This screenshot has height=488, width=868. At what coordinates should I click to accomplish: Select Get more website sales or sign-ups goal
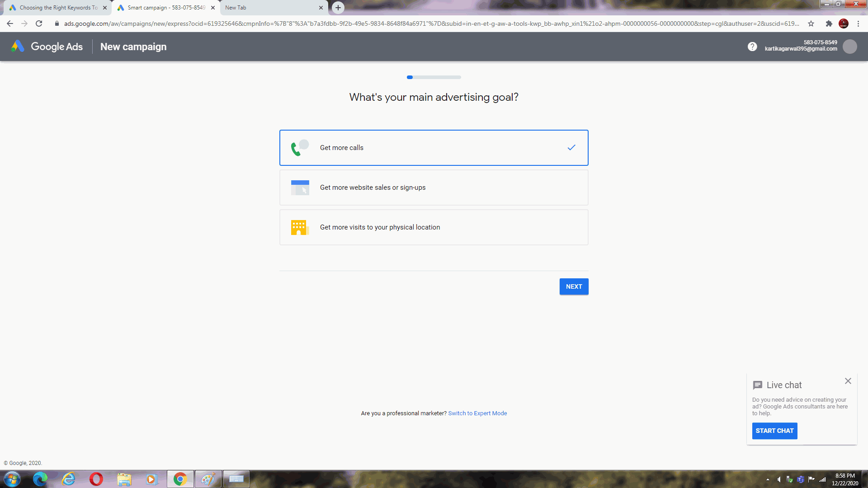coord(434,187)
